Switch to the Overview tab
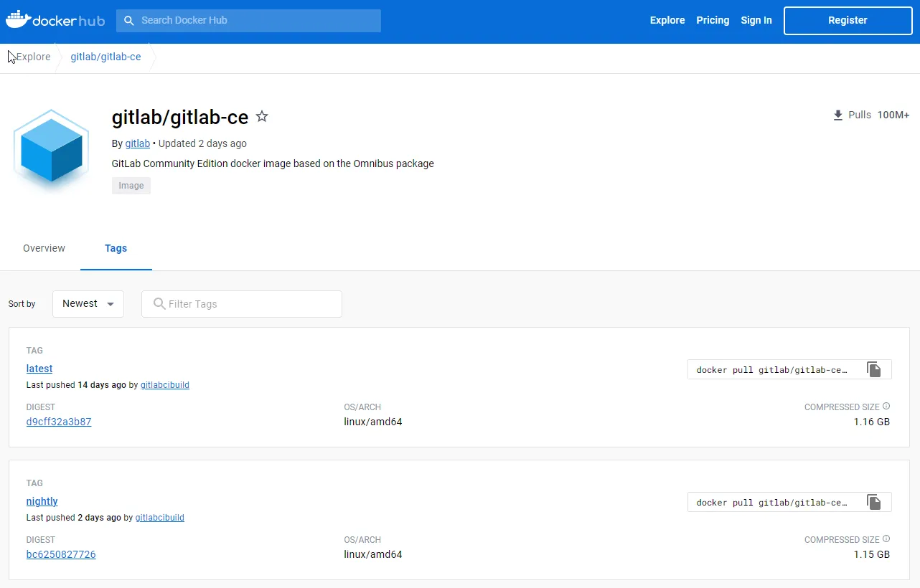The image size is (920, 588). (44, 247)
